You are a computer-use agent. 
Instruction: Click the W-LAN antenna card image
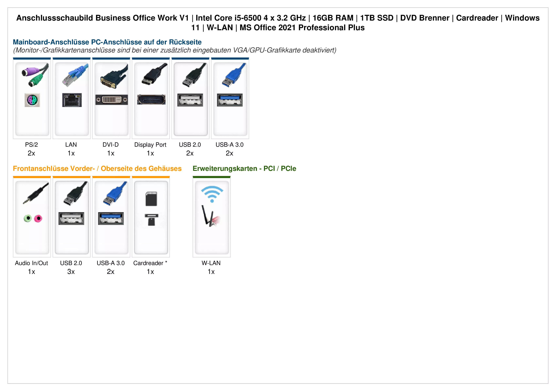[x=212, y=217]
